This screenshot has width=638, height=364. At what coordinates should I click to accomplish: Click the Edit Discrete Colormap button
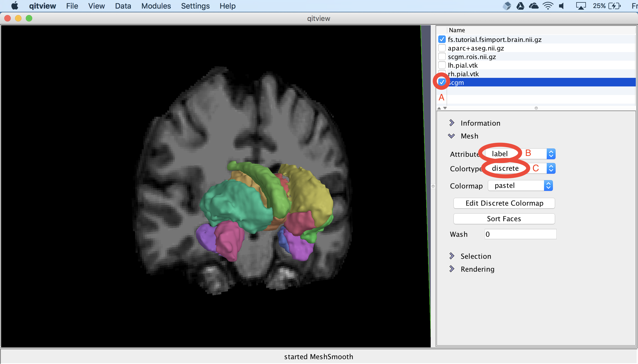[x=504, y=203]
